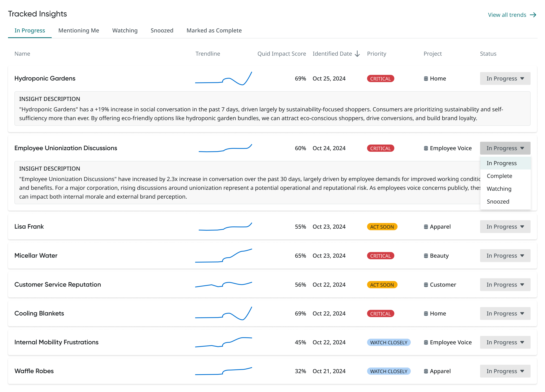
Task: Click the Employee Voice project icon beside Unionization Discussions
Action: 426,148
